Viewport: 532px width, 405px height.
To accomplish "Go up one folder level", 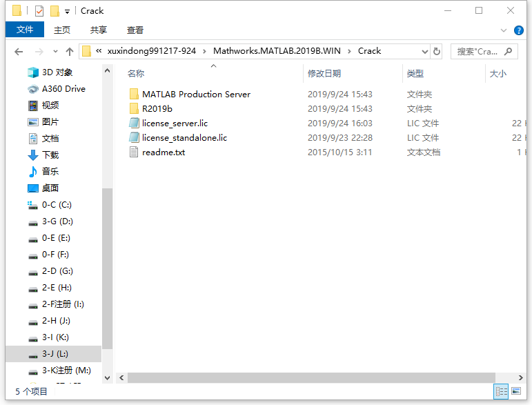I will tap(70, 52).
